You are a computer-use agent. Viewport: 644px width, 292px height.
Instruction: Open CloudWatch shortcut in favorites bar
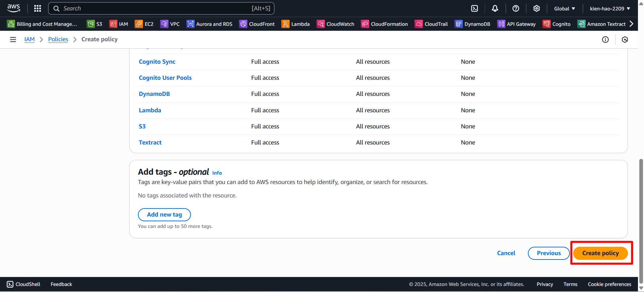click(336, 24)
